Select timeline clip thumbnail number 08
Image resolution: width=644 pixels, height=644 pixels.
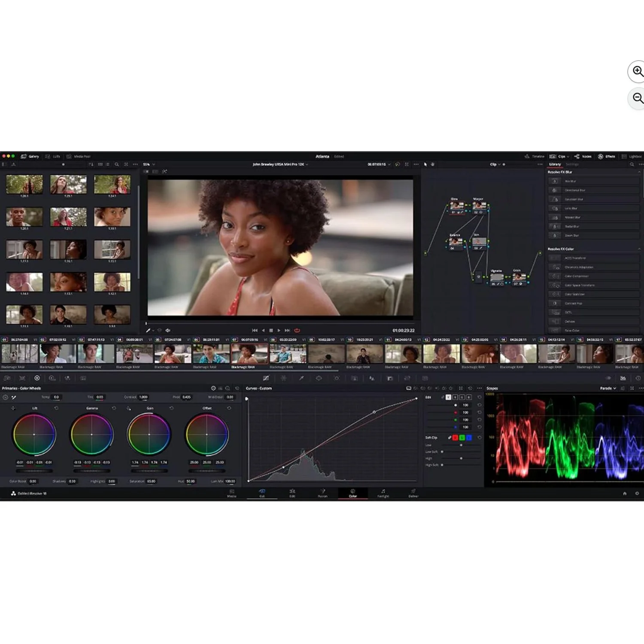click(288, 354)
